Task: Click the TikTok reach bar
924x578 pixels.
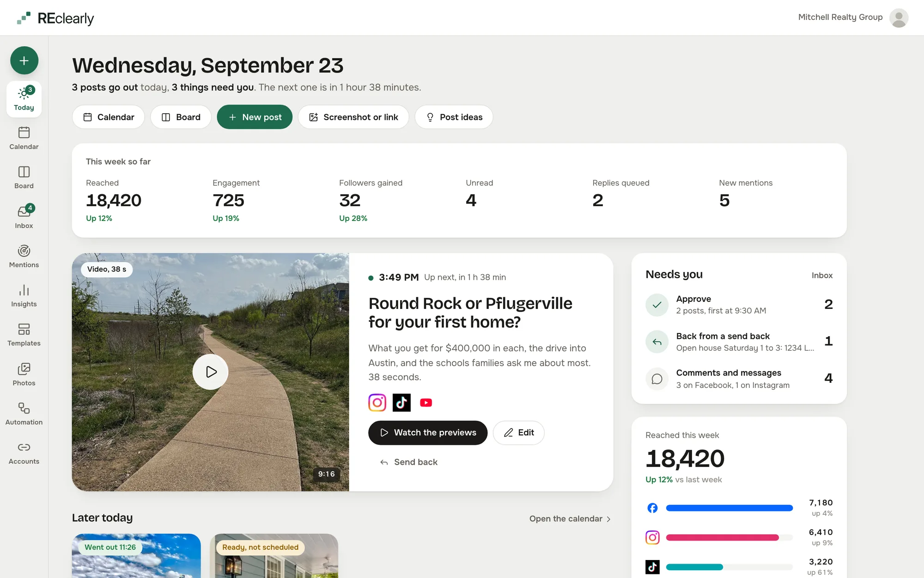Action: 729,567
